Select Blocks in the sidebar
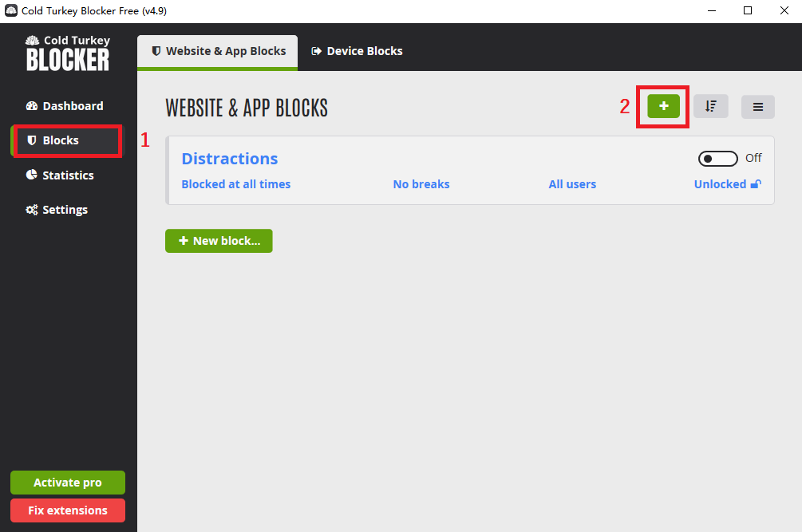Viewport: 802px width, 532px height. pos(66,140)
